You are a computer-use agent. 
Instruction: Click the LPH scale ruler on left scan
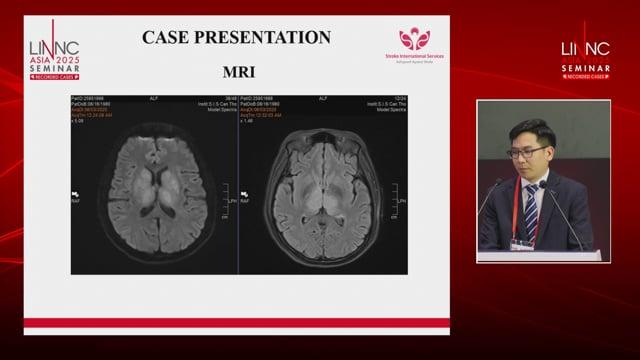(229, 201)
